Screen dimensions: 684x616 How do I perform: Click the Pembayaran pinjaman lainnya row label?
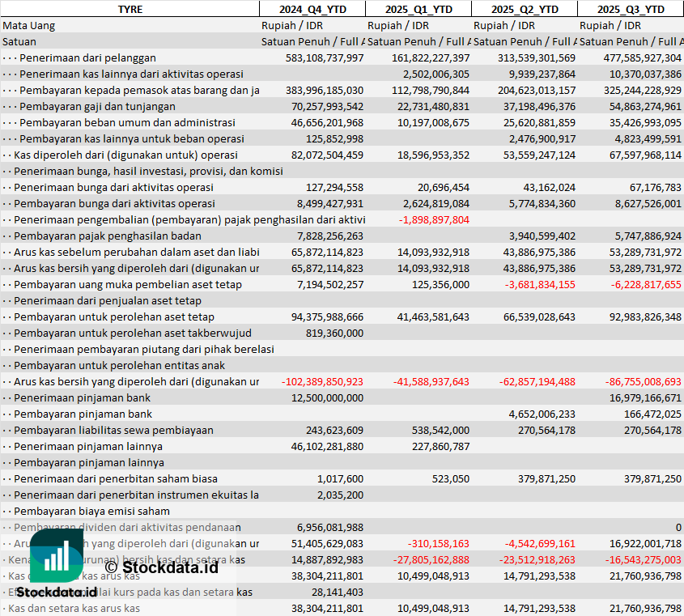click(x=89, y=462)
